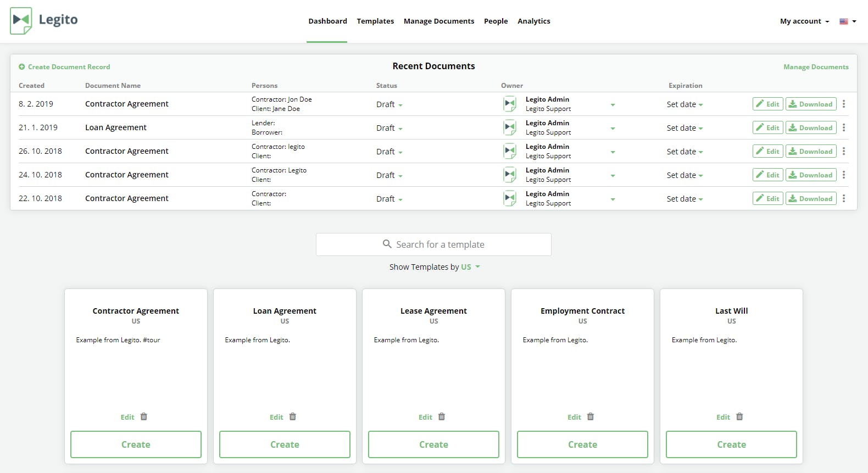Change Show Templates by US country filter
This screenshot has height=473, width=868.
(470, 267)
